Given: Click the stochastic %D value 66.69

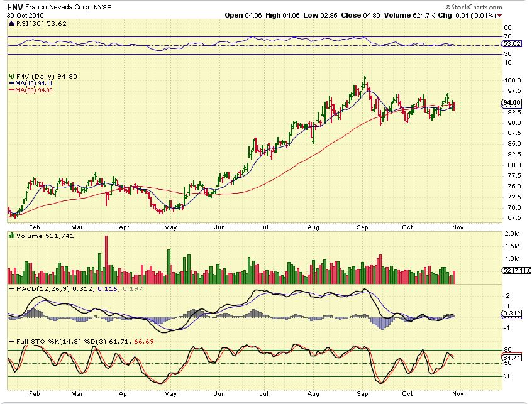Looking at the screenshot, I should pyautogui.click(x=144, y=342).
